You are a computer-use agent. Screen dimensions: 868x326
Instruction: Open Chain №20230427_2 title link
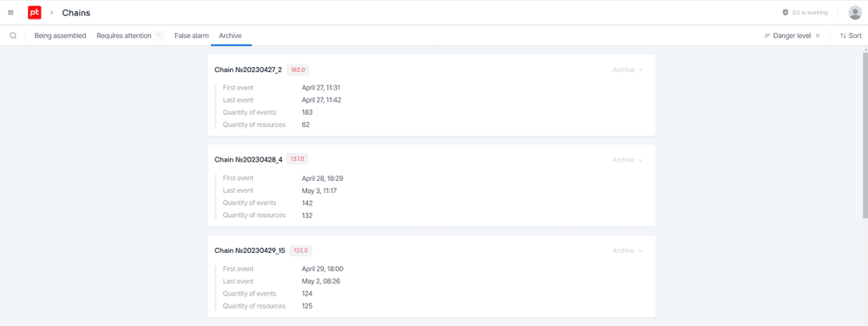248,70
